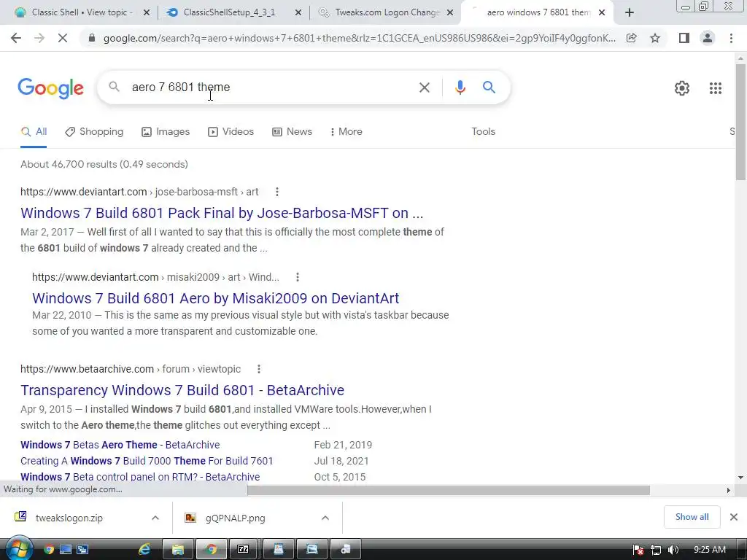The image size is (747, 560).
Task: Bookmark this page with the star icon
Action: (x=655, y=38)
